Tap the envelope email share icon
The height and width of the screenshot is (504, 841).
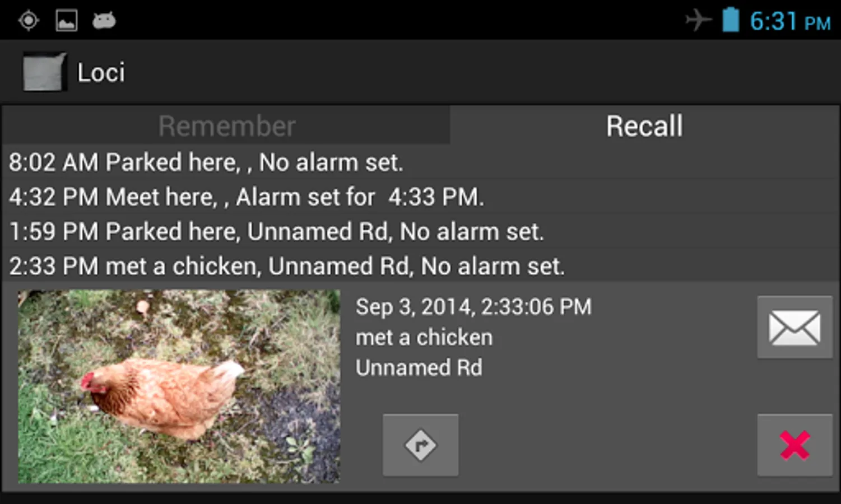coord(794,327)
